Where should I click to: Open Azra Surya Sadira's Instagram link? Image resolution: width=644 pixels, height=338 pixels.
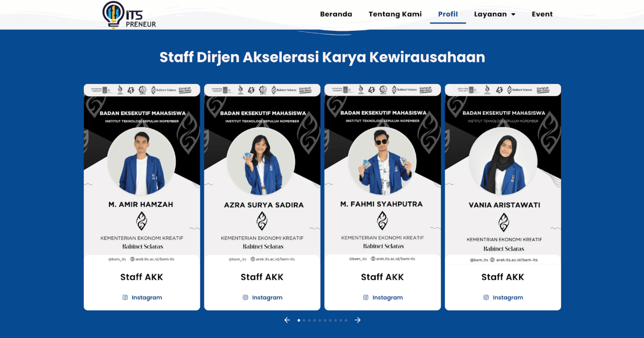pyautogui.click(x=267, y=297)
